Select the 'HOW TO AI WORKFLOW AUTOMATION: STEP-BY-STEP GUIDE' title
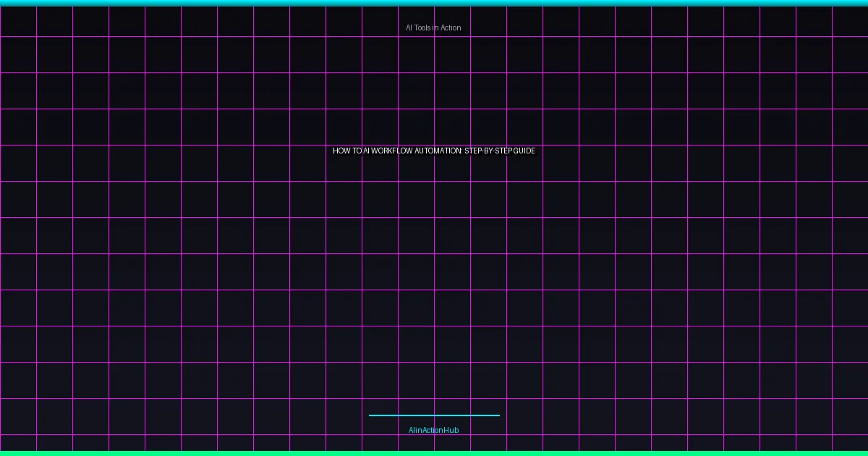The width and height of the screenshot is (868, 456). tap(434, 151)
